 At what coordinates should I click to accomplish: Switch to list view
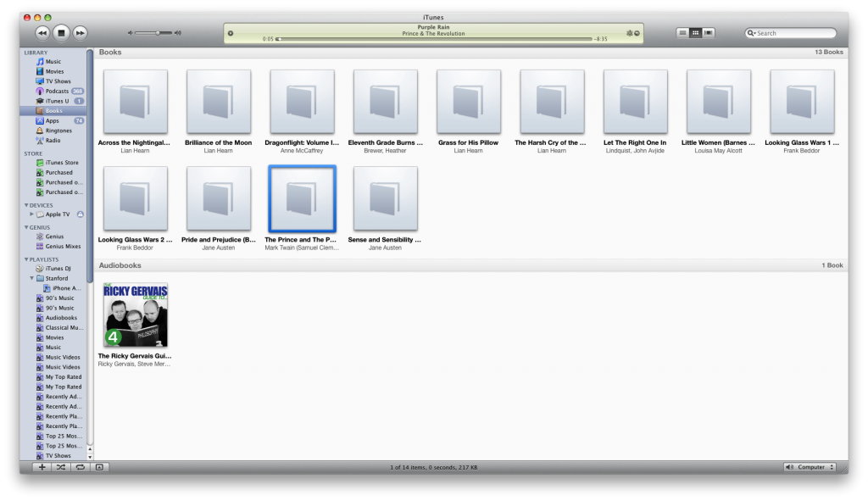point(682,33)
